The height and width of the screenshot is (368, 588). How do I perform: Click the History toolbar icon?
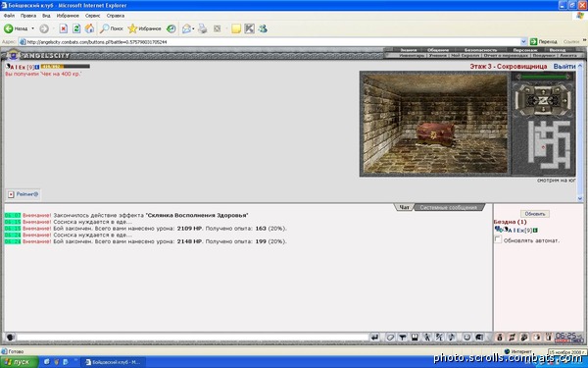coord(171,28)
